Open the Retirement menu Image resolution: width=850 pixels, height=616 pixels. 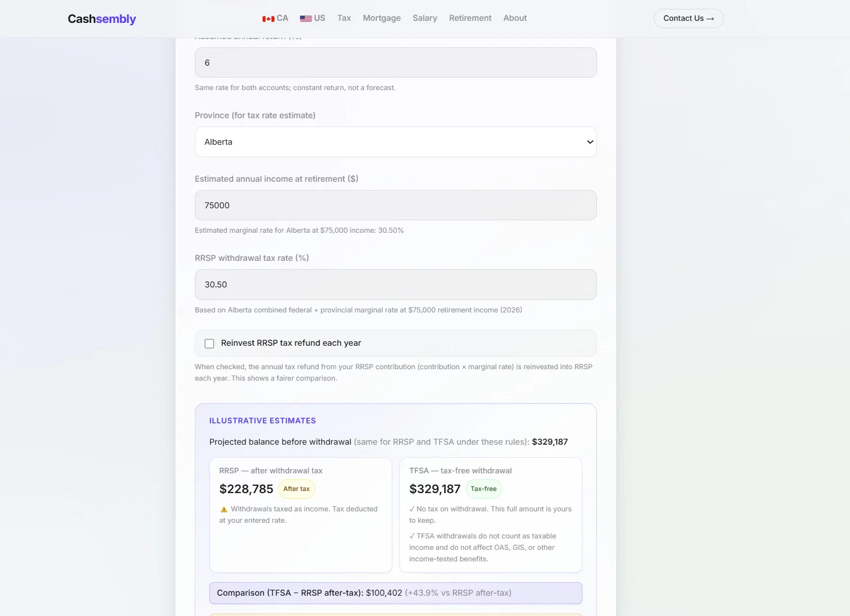pos(470,18)
